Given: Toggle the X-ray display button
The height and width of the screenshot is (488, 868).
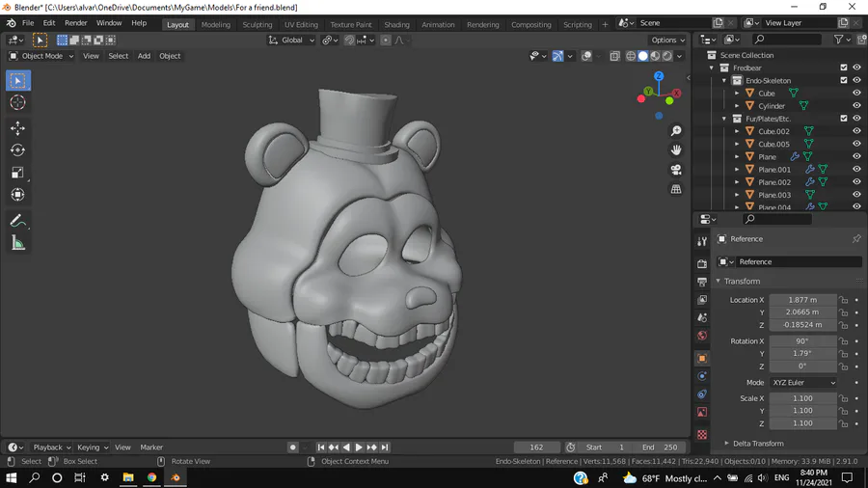Looking at the screenshot, I should (614, 56).
